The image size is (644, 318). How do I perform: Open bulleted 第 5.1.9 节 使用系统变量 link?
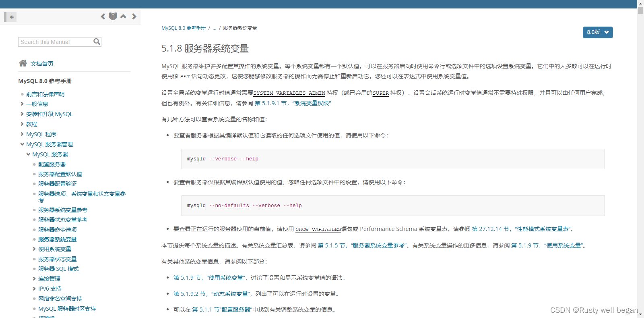click(208, 278)
